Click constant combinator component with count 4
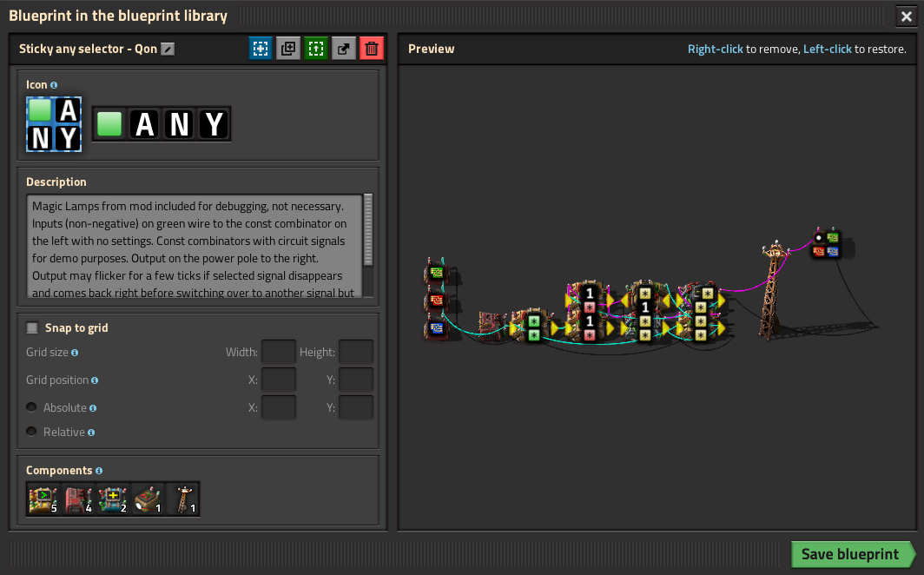The width and height of the screenshot is (924, 575). (78, 499)
